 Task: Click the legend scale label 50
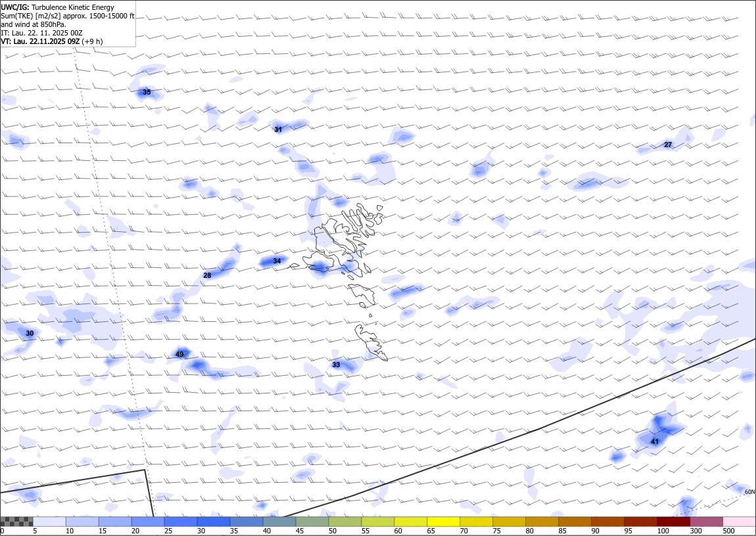pos(332,531)
